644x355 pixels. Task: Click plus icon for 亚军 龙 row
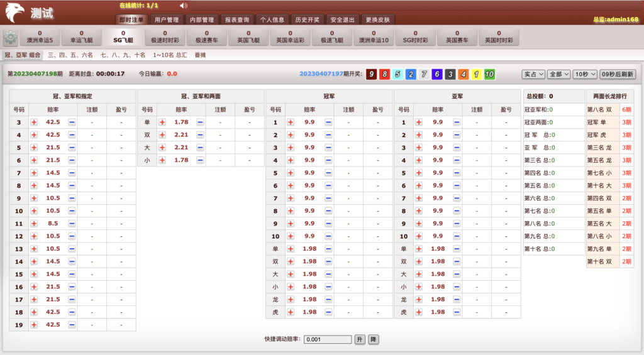pos(419,299)
